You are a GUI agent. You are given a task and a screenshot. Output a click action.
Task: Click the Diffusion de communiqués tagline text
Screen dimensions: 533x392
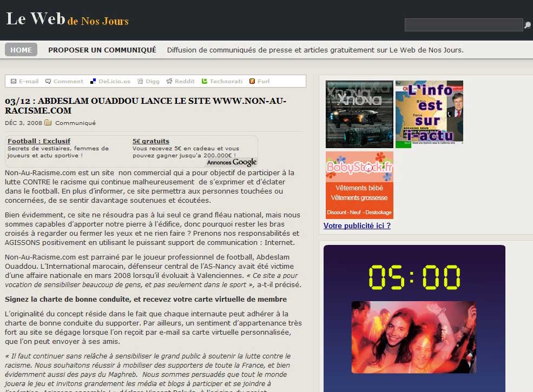point(315,50)
